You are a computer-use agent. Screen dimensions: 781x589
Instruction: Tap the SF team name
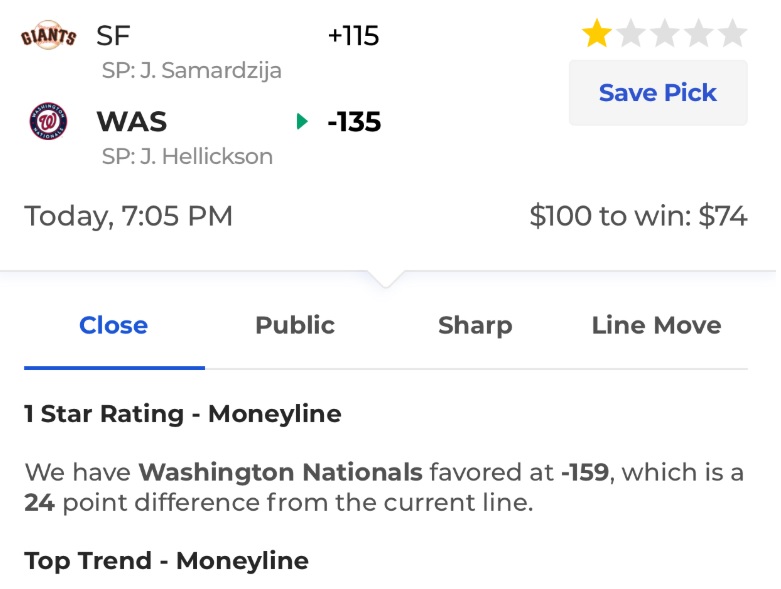pyautogui.click(x=113, y=36)
